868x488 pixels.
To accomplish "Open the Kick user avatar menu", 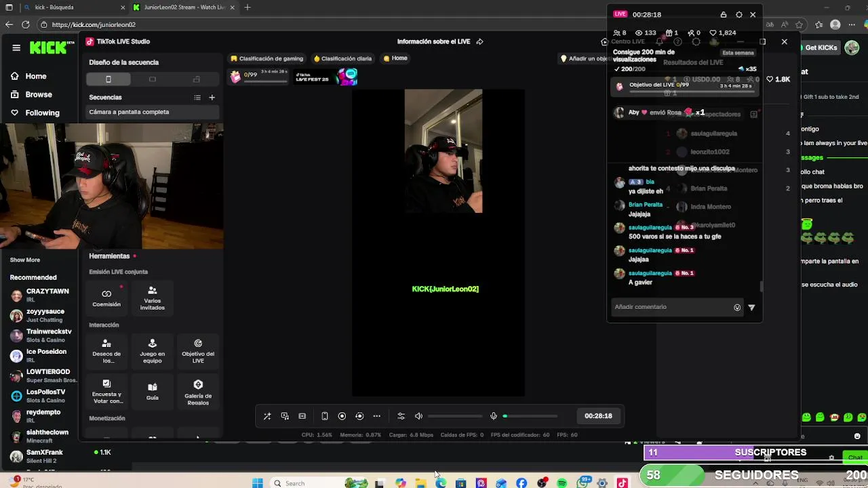I will click(852, 47).
